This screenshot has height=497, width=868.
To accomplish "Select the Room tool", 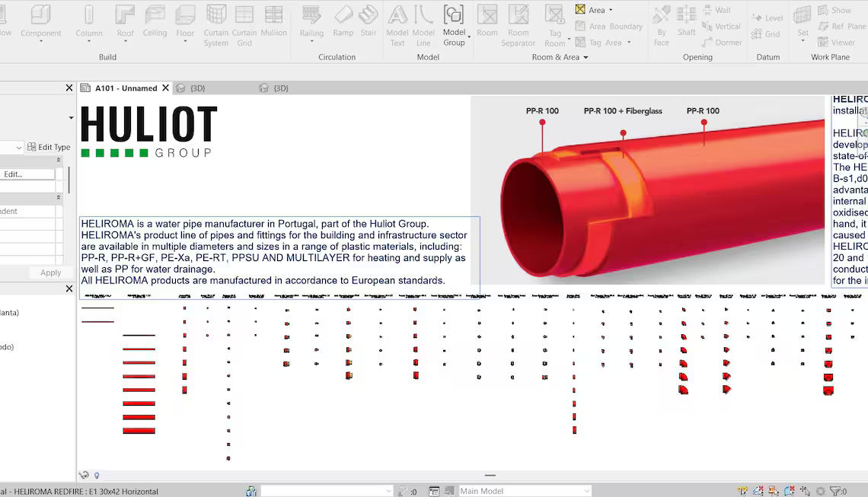I will tap(487, 21).
